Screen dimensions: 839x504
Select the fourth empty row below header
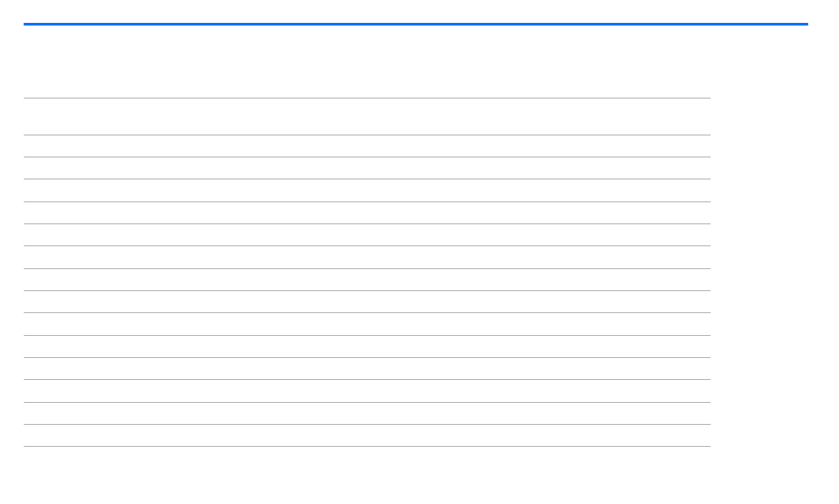(367, 213)
